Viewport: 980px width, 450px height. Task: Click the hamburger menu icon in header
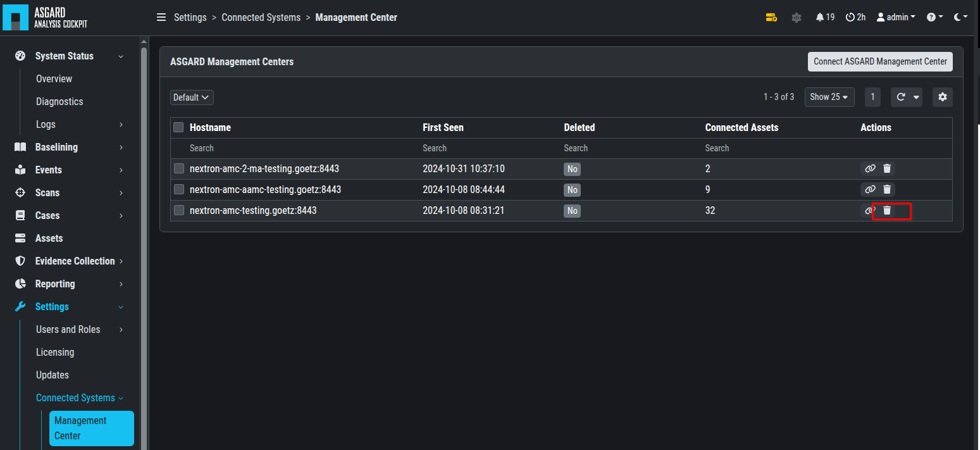coord(161,18)
